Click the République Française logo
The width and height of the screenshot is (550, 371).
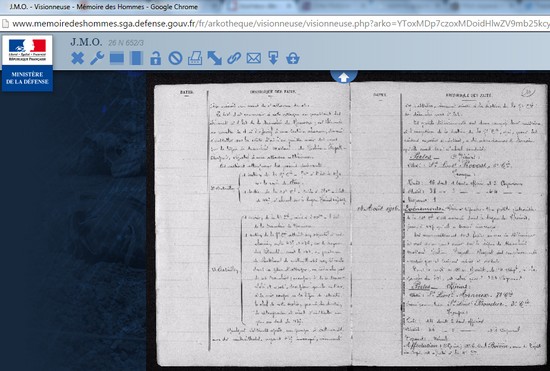[27, 50]
